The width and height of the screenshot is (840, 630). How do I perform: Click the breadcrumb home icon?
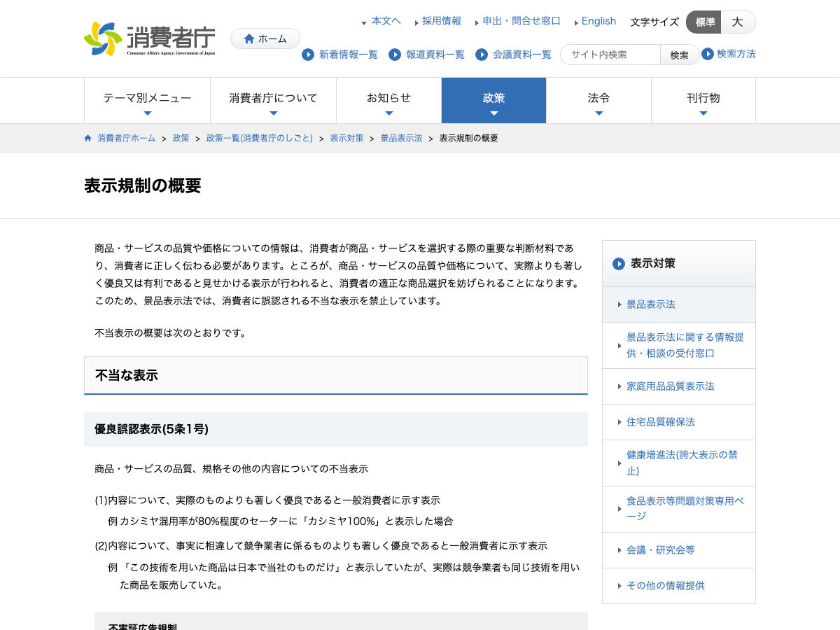[x=88, y=138]
